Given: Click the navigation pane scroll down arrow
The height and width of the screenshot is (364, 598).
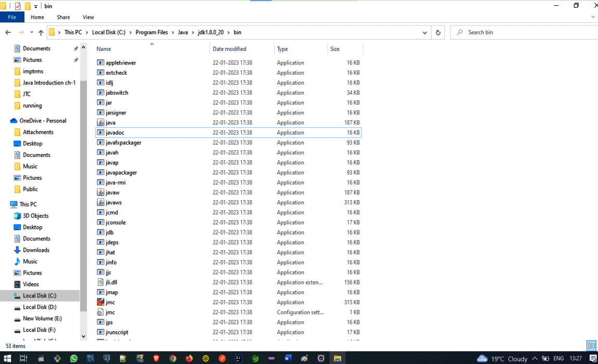Looking at the screenshot, I should point(83,336).
